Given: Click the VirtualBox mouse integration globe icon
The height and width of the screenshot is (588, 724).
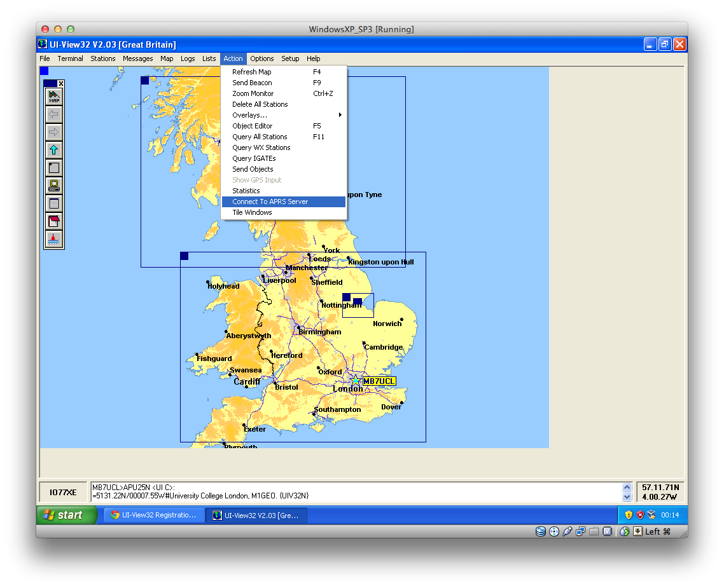Looking at the screenshot, I should [625, 531].
